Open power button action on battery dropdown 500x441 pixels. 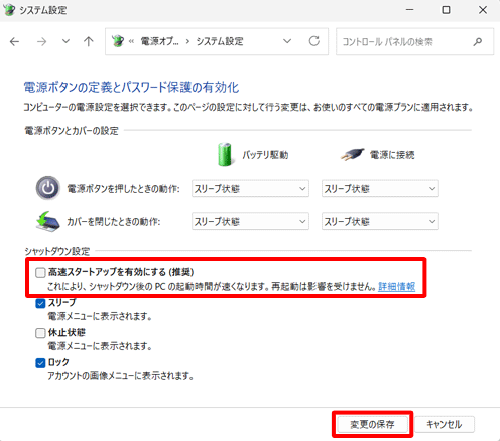[x=250, y=189]
